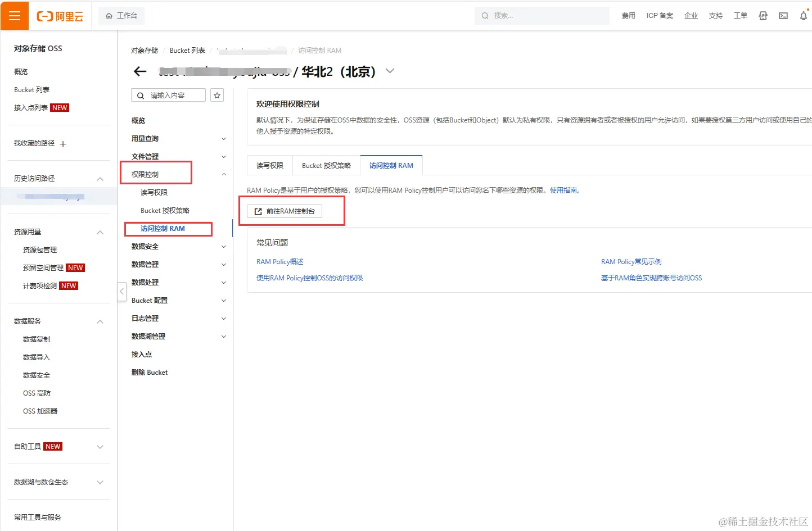
Task: Select 访问控制 RAM under 权限控制 menu
Action: pyautogui.click(x=163, y=229)
